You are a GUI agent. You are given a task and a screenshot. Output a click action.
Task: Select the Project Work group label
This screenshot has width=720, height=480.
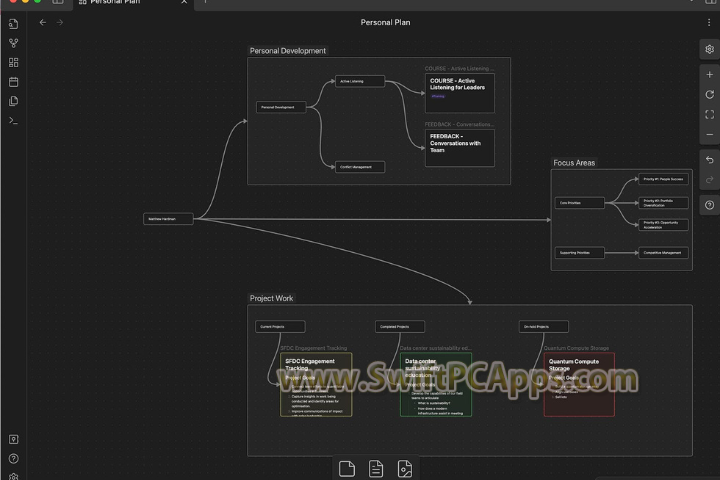coord(271,298)
